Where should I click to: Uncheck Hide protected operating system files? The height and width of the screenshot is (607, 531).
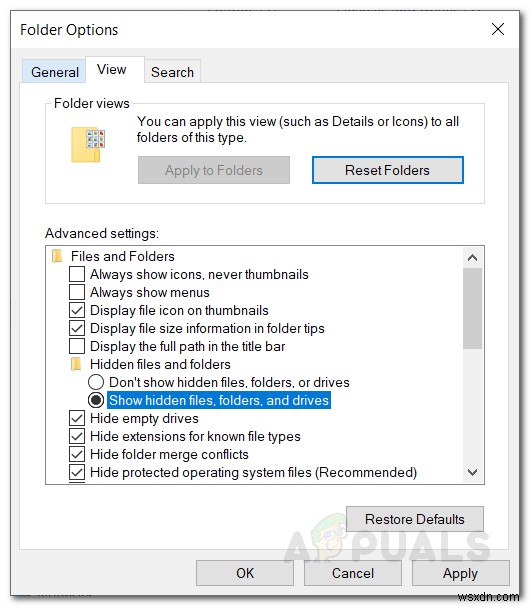[x=77, y=472]
